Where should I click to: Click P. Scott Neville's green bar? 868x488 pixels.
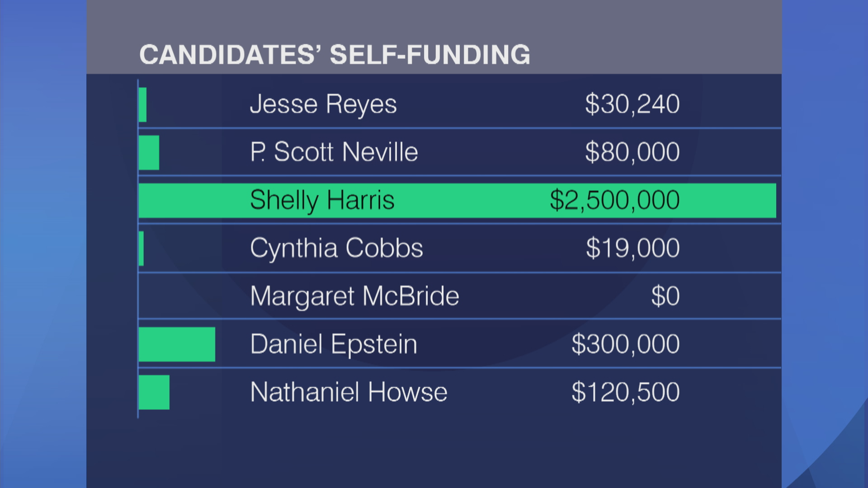149,153
